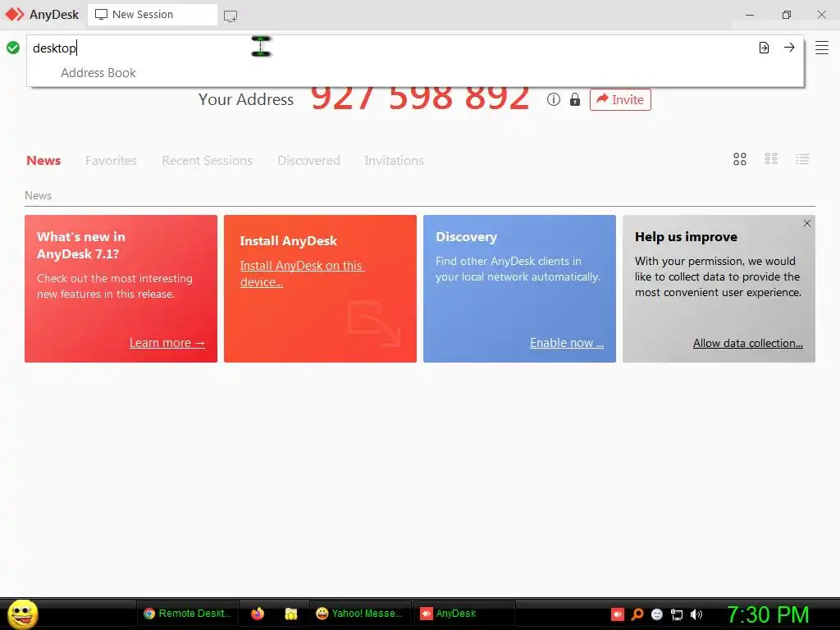
Task: Open Firefox from the taskbar
Action: (258, 614)
